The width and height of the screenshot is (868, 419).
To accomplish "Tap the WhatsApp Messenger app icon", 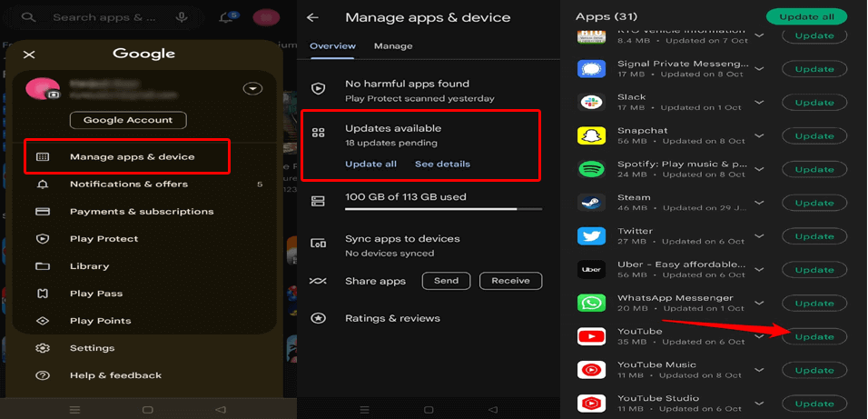I will 591,303.
